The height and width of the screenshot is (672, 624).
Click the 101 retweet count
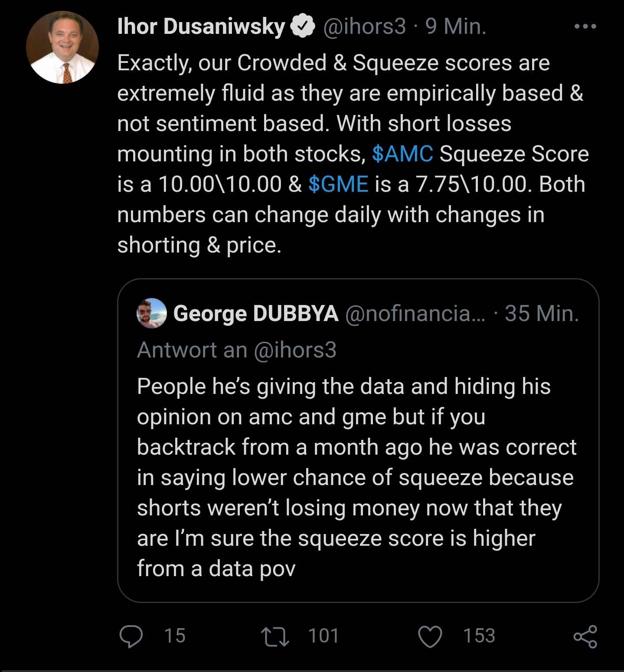(323, 636)
